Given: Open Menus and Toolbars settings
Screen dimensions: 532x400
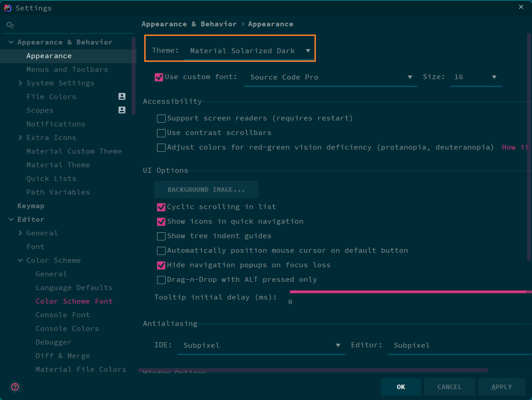Looking at the screenshot, I should tap(67, 70).
